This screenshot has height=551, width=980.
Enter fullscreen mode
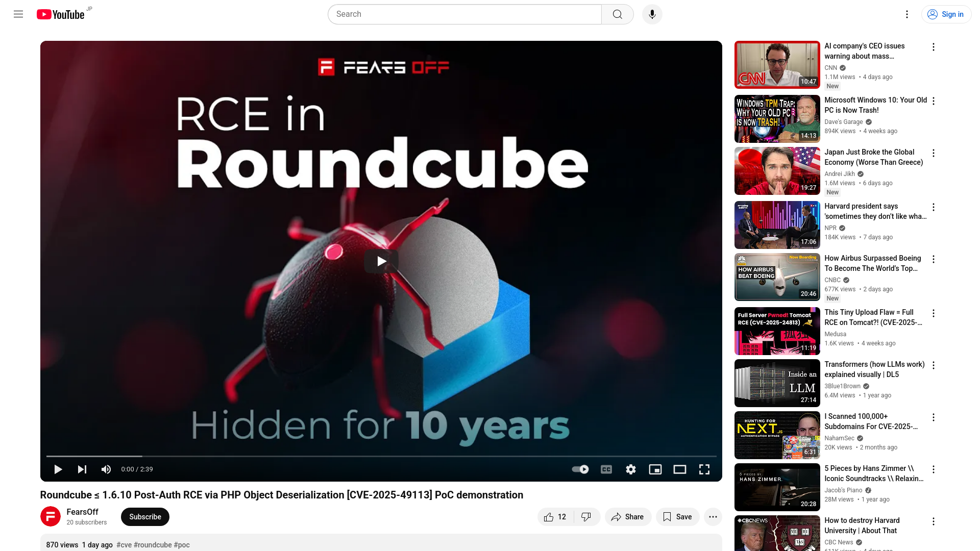[x=704, y=469]
